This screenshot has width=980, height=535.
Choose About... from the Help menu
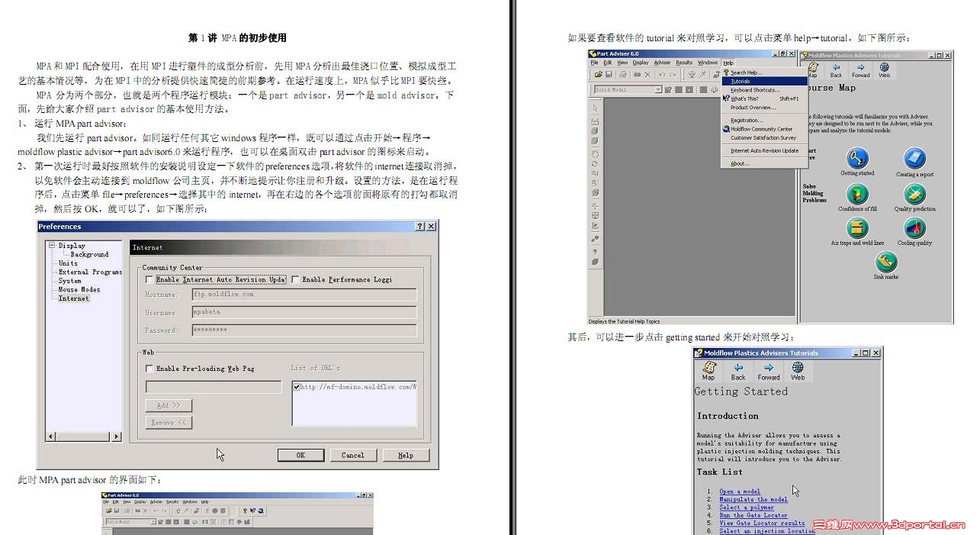[764, 163]
